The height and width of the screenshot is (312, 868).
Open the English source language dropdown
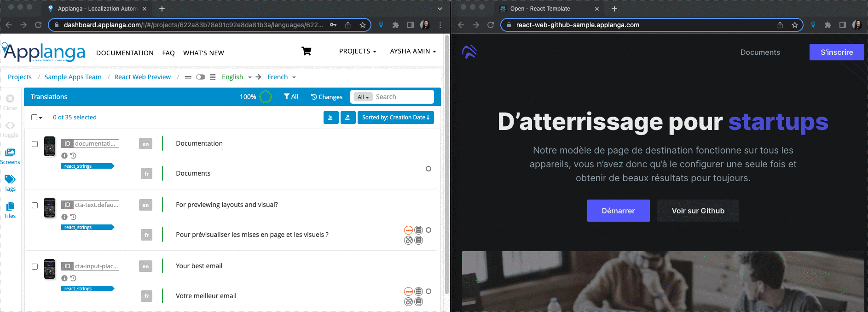237,77
